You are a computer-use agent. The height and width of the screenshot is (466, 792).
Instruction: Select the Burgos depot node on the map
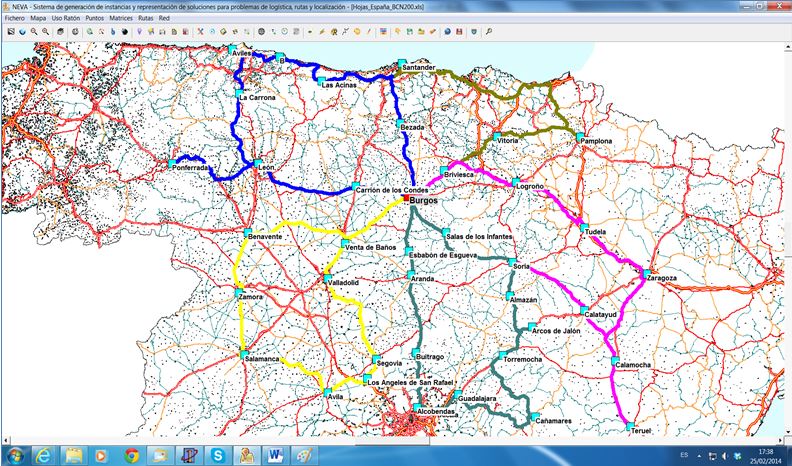(x=405, y=198)
